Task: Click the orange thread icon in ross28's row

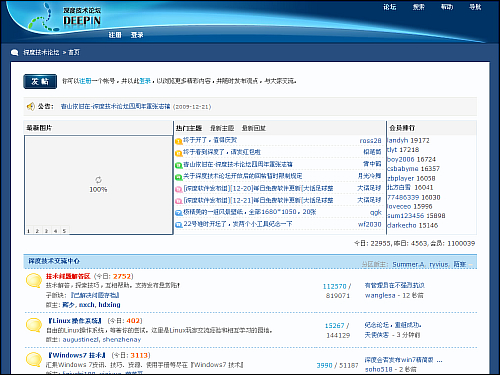Action: pyautogui.click(x=179, y=141)
